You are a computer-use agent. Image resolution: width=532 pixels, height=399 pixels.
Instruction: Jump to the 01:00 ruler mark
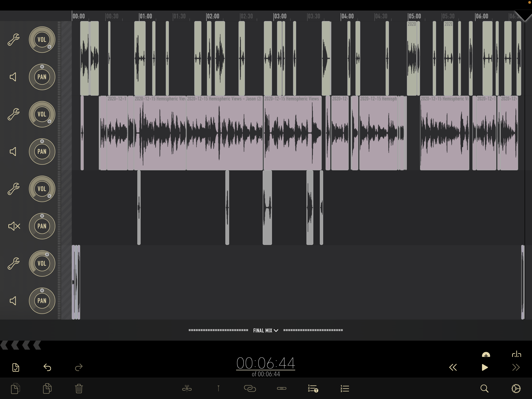pyautogui.click(x=146, y=16)
